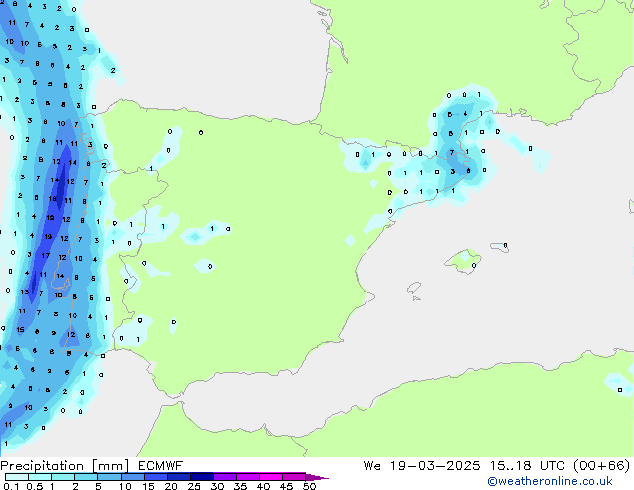The height and width of the screenshot is (490, 634).
Task: Click the '13' precipitation value in Atlantic
Action: click(25, 291)
